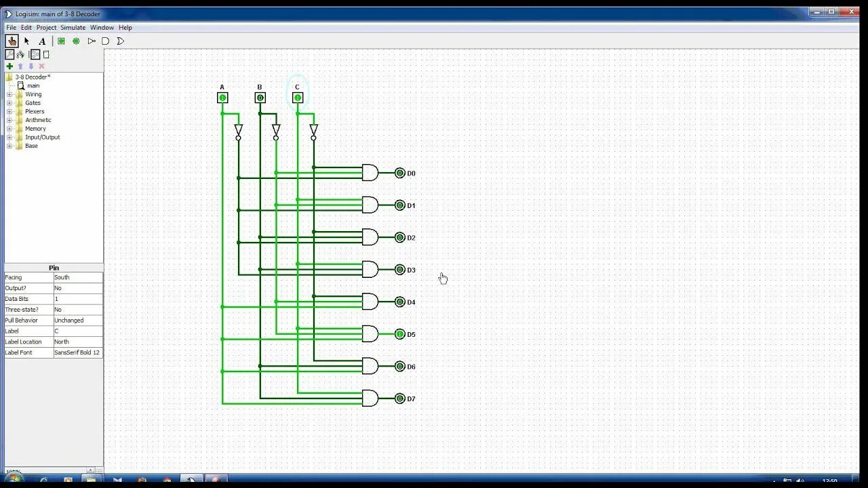Click the edit circuit layout view icon

pos(35,54)
